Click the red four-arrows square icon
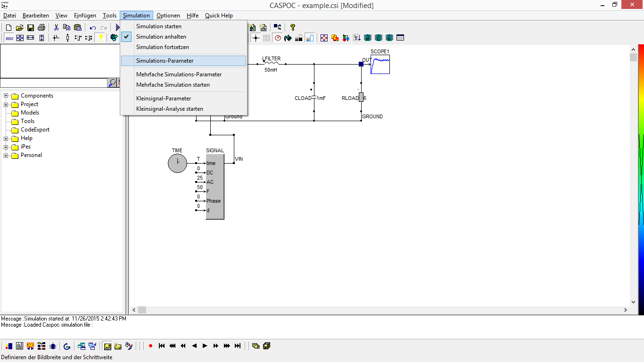The height and width of the screenshot is (362, 644). 324,38
